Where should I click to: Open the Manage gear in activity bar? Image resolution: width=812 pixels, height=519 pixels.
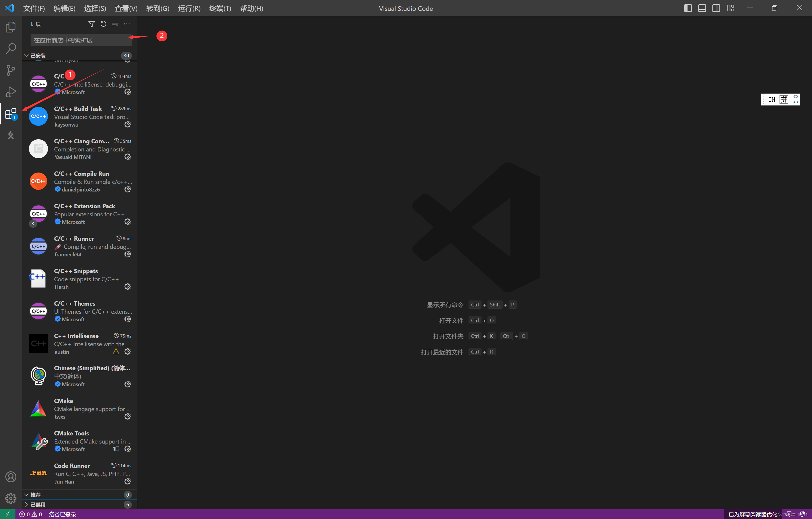click(x=11, y=498)
